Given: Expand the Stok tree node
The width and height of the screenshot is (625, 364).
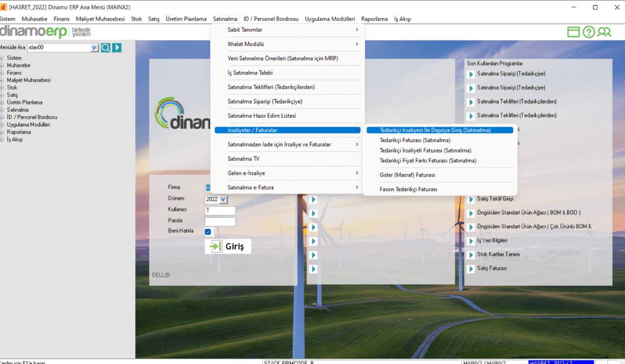Looking at the screenshot, I should pos(2,87).
